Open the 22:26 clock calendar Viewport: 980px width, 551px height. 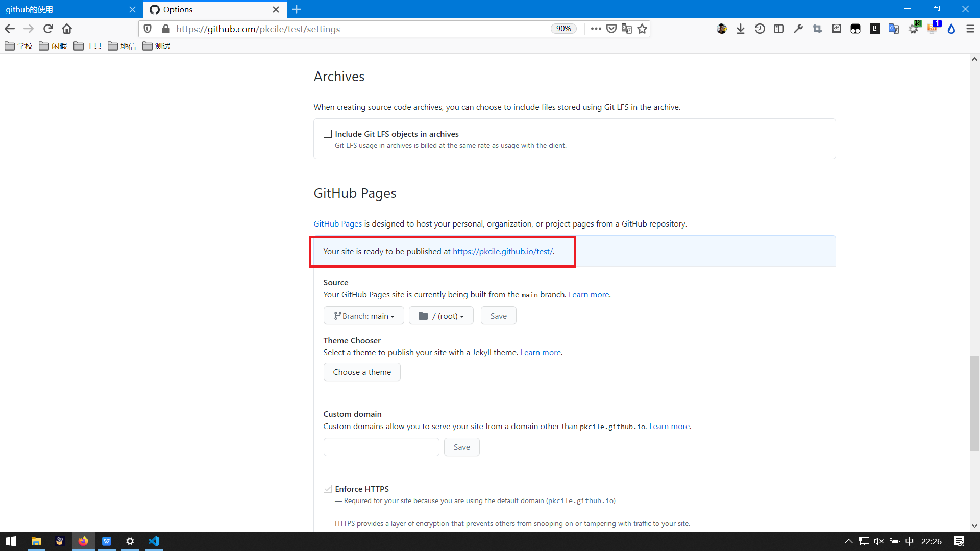pyautogui.click(x=932, y=541)
